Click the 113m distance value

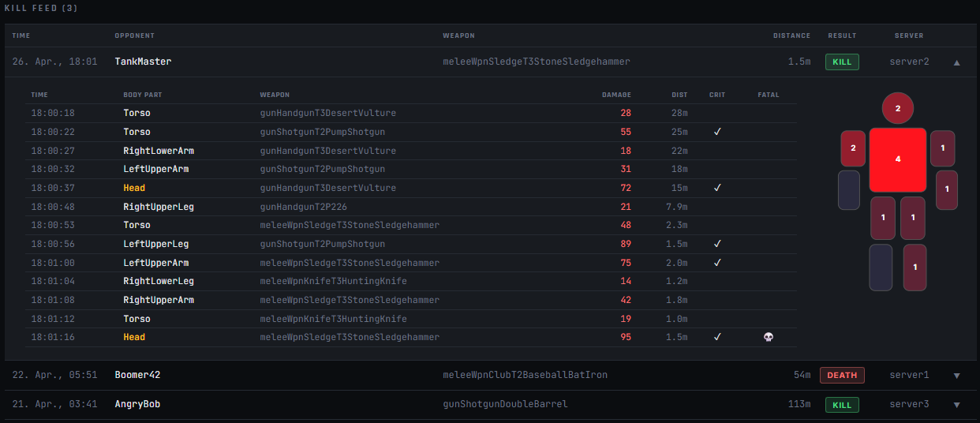799,405
